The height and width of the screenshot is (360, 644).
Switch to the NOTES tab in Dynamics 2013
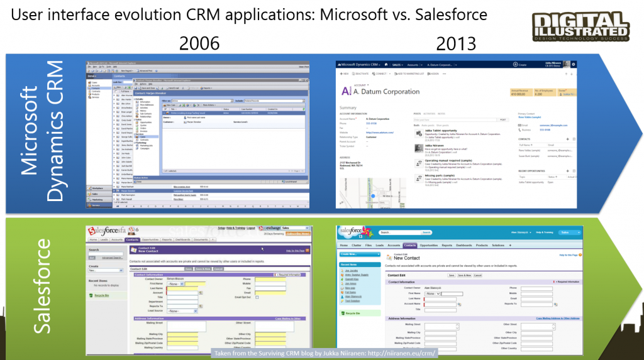coord(441,114)
